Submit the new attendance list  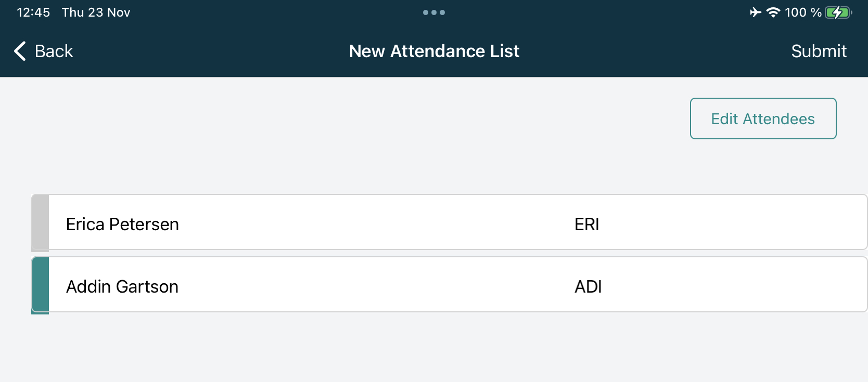pos(819,51)
